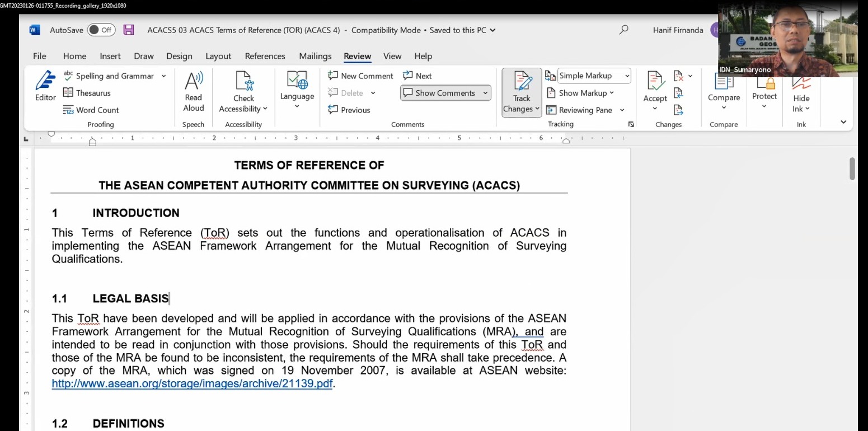The height and width of the screenshot is (431, 868).
Task: Open the asean.org PDF hyperlink
Action: coord(192,384)
